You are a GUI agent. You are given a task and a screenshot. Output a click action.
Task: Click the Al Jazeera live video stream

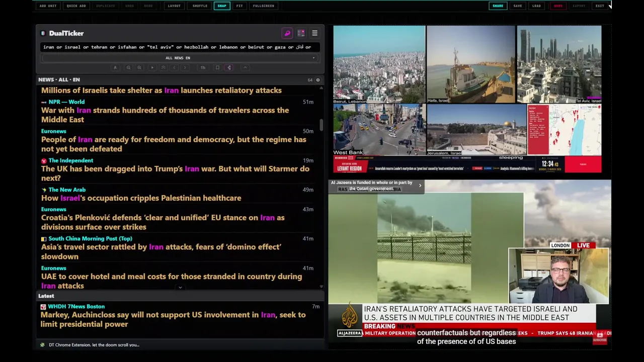pos(470,264)
